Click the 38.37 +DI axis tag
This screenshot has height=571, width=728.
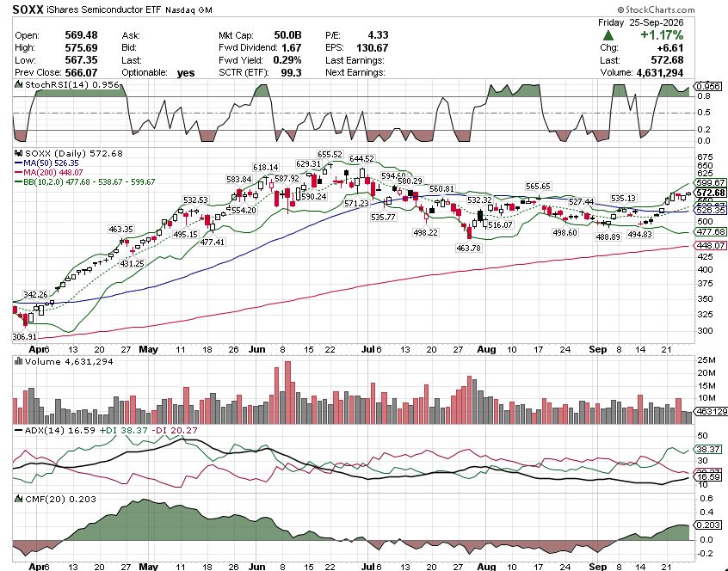click(x=708, y=449)
